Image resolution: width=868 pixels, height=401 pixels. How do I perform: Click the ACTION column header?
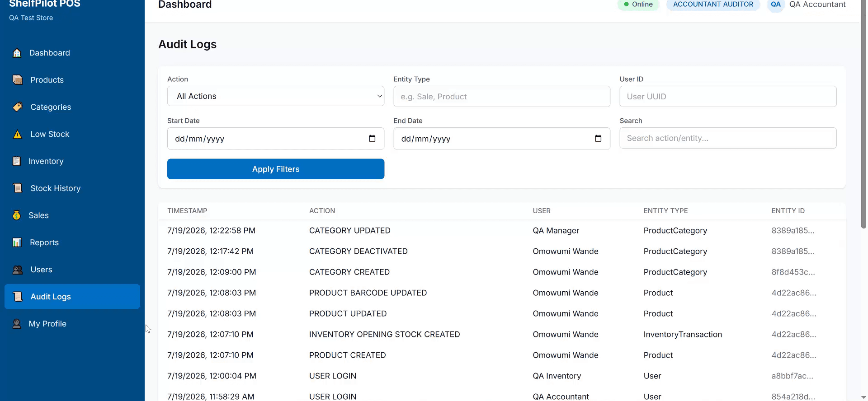322,211
